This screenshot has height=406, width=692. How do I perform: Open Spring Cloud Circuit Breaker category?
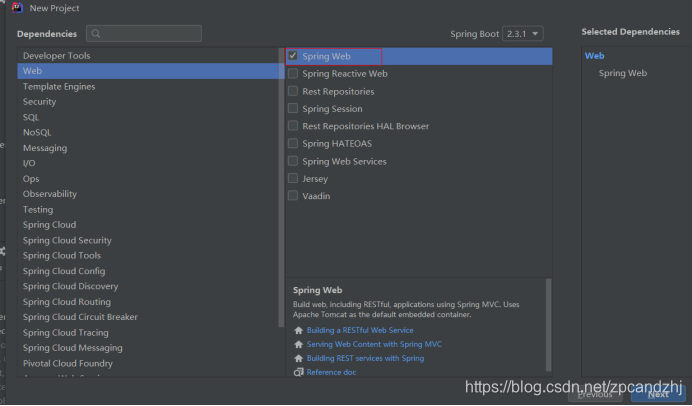coord(148,317)
